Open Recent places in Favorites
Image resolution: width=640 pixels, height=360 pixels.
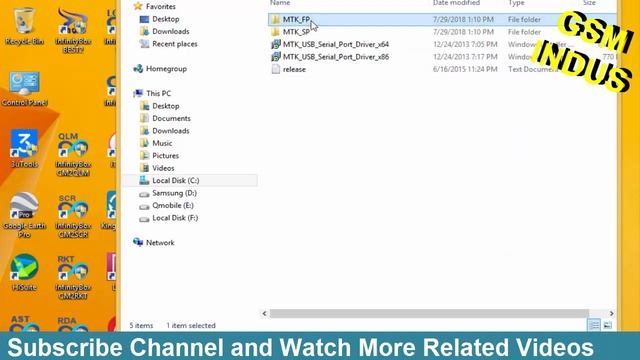pos(175,44)
